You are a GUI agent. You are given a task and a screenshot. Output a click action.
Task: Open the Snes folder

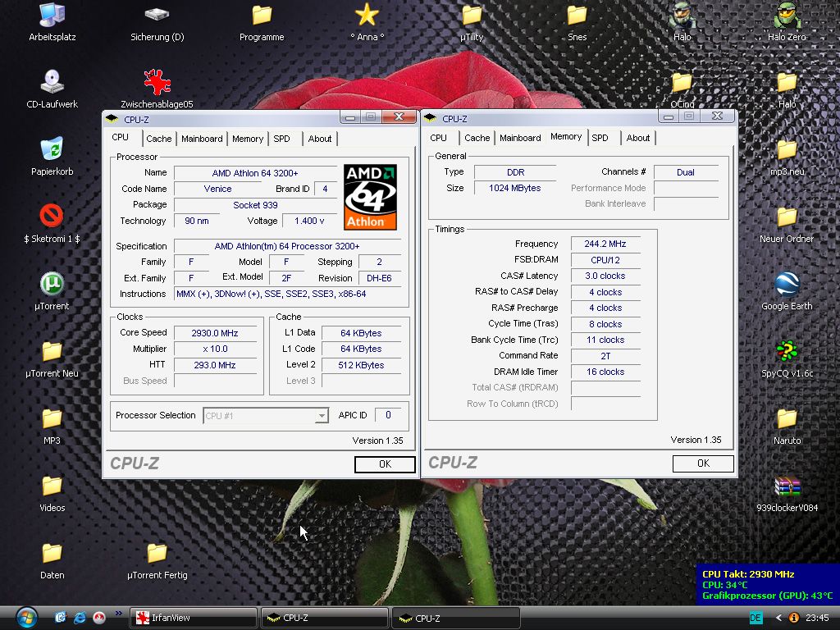click(577, 21)
